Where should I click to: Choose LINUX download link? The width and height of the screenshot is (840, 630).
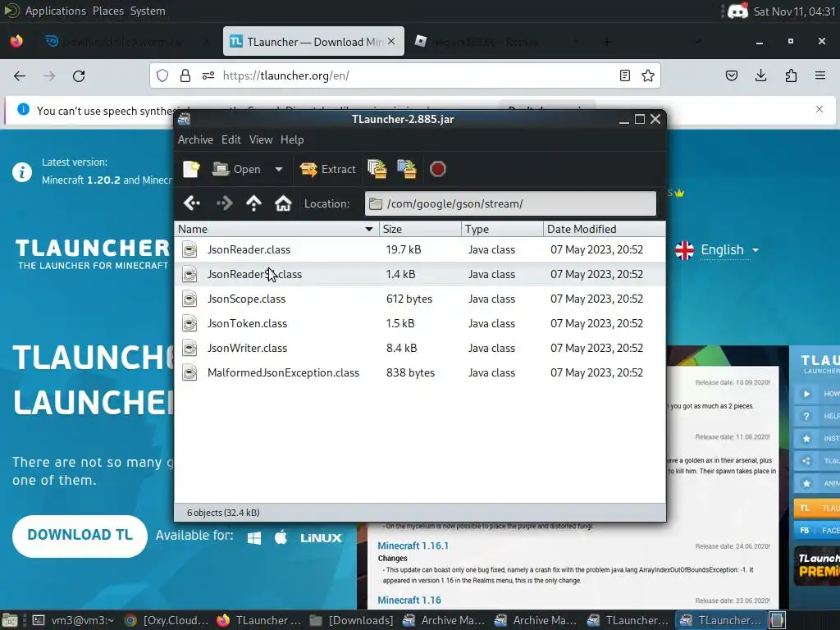point(321,538)
